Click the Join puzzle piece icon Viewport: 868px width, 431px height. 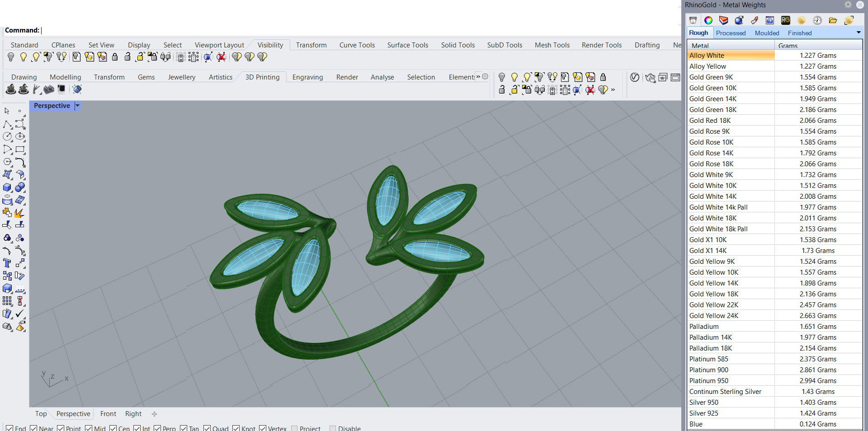7,212
